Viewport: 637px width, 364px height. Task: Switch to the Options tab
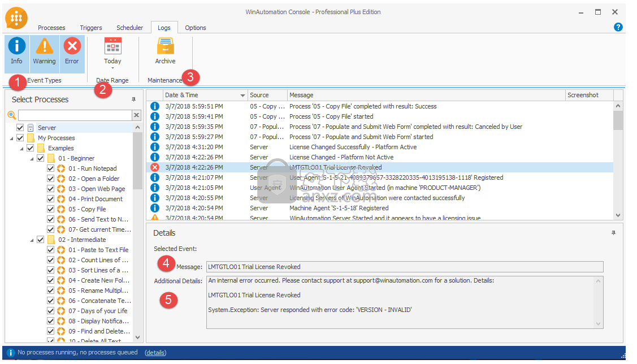click(196, 28)
